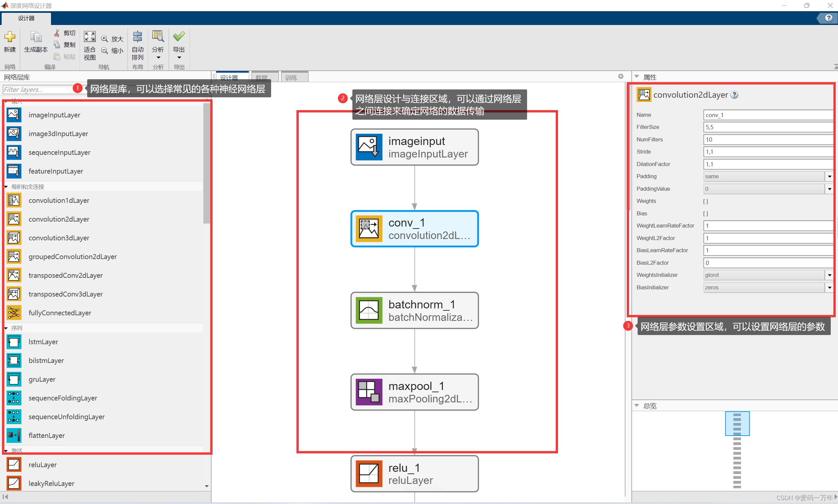
Task: Click the 导出 export checkmark icon
Action: click(x=179, y=36)
